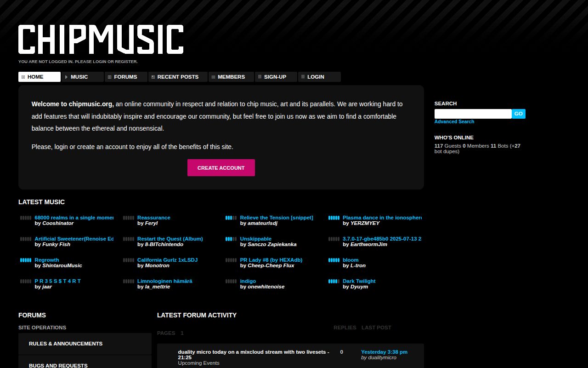Click the CREATE ACCOUNT button
588x368 pixels.
221,167
